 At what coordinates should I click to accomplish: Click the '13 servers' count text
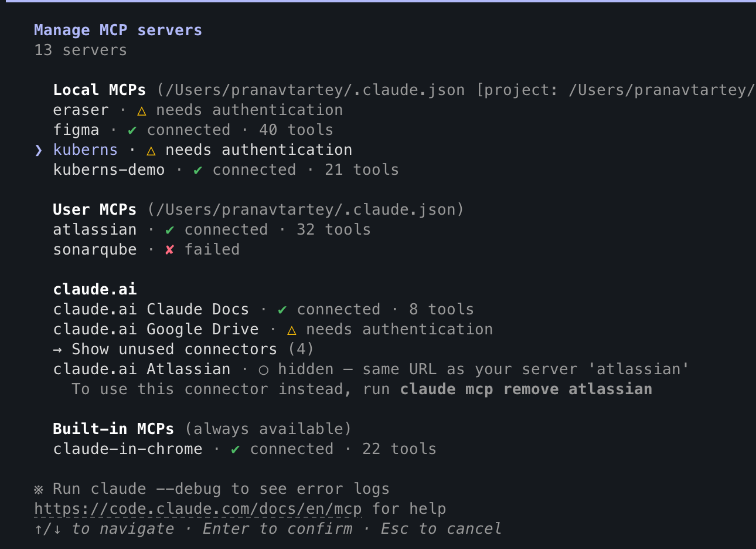81,50
